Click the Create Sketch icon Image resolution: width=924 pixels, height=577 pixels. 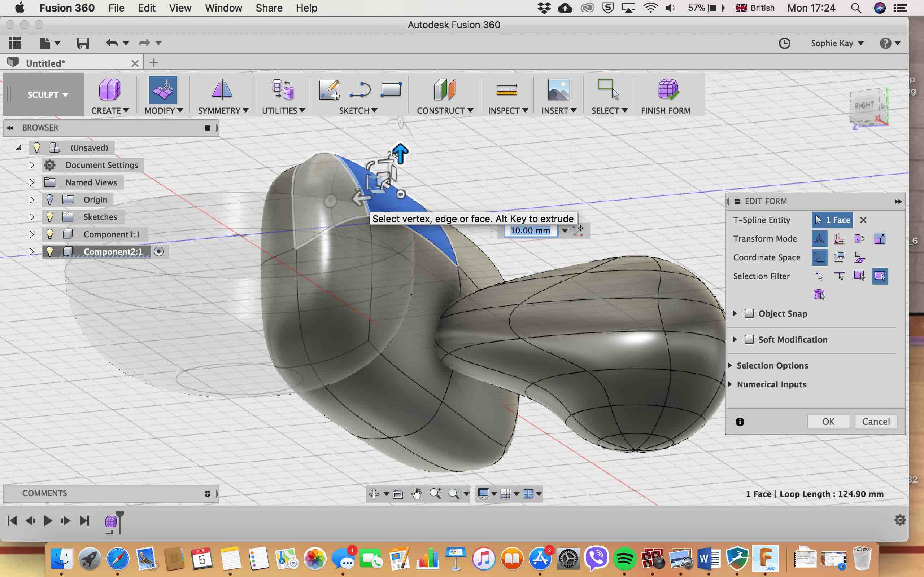[x=329, y=90]
